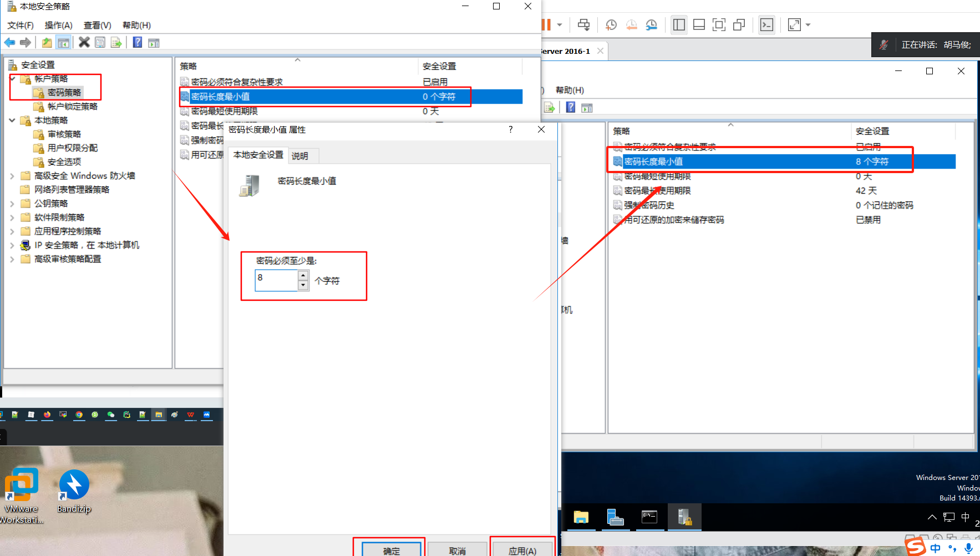Click the VMware console view icon

tap(766, 24)
